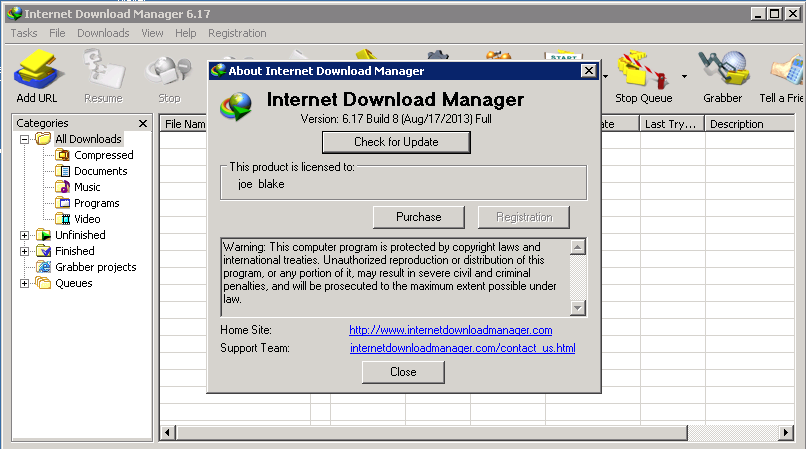Select the Compressed category label

[x=104, y=155]
